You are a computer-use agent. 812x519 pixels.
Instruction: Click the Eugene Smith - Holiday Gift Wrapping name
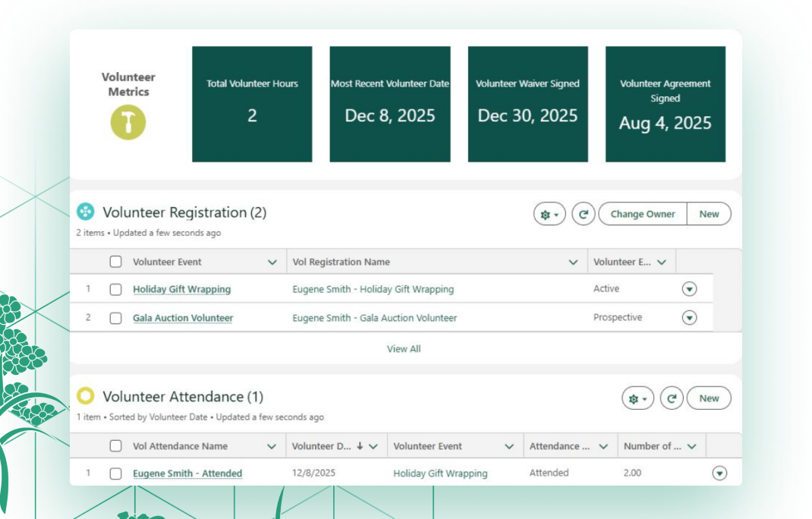[x=373, y=289]
